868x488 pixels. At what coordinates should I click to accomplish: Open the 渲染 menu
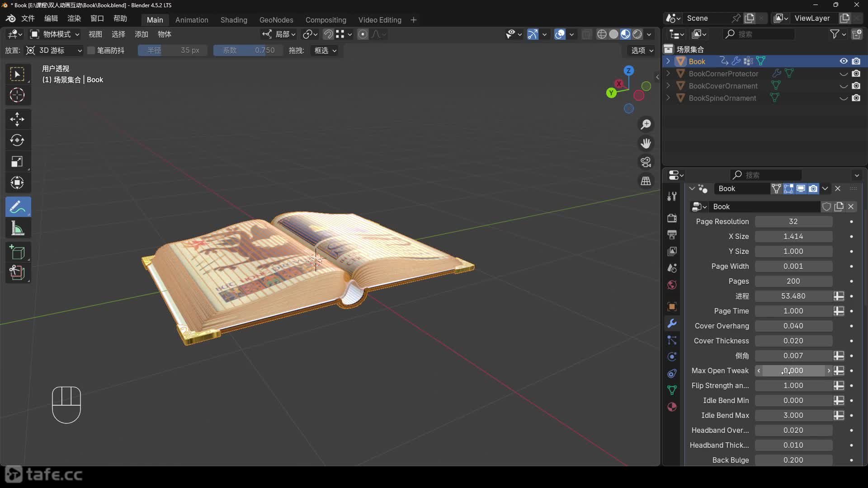coord(74,19)
